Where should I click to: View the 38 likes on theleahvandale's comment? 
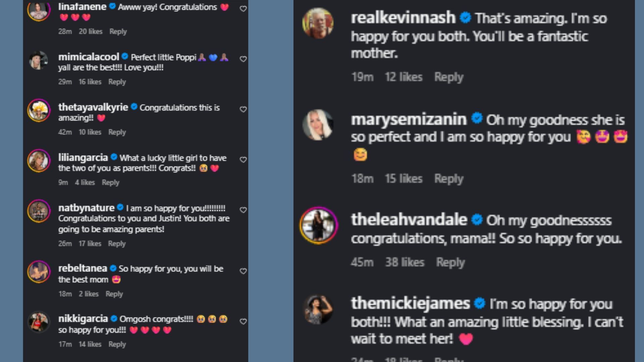click(x=405, y=263)
